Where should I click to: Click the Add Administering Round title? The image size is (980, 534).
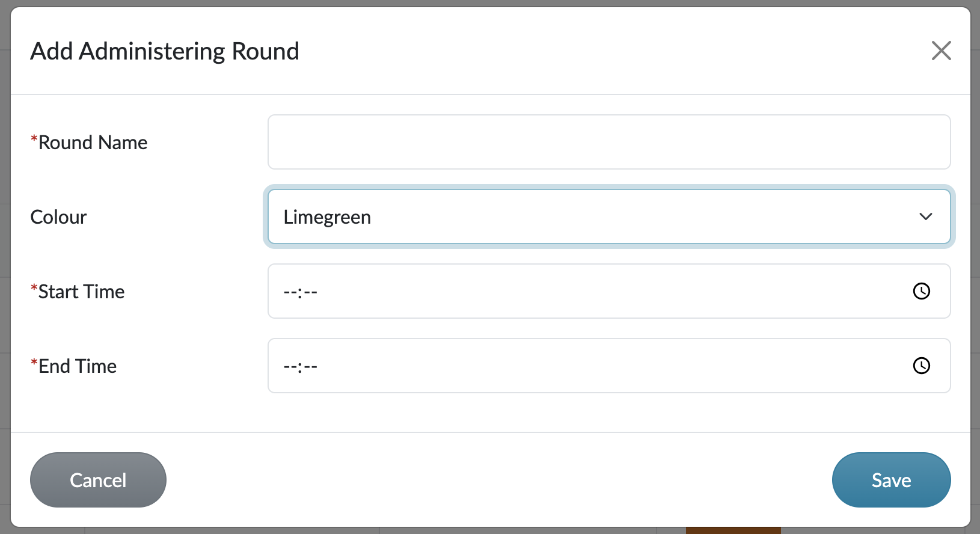pyautogui.click(x=165, y=51)
